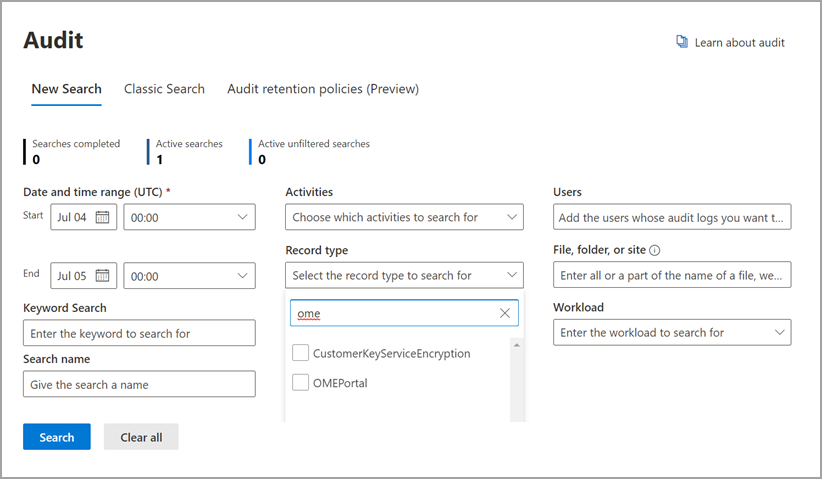822x479 pixels.
Task: Click the record type list scrollbar
Action: (516, 380)
